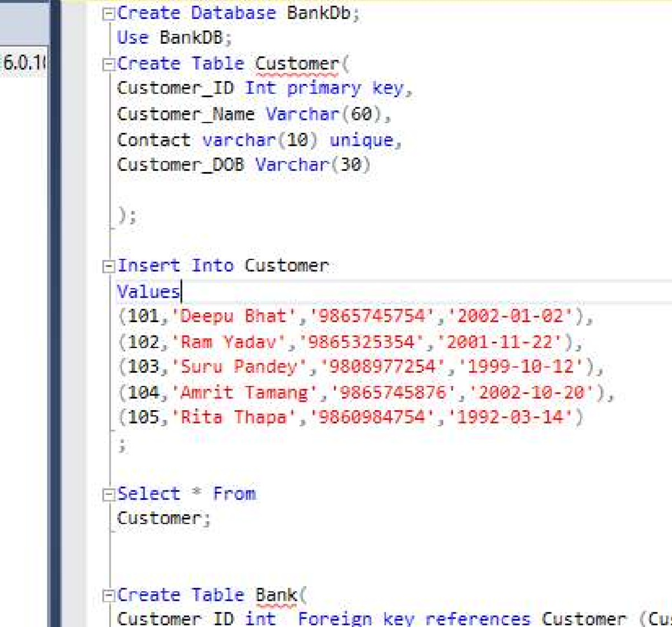The image size is (672, 627).
Task: Click the 'Values' keyword
Action: click(148, 292)
